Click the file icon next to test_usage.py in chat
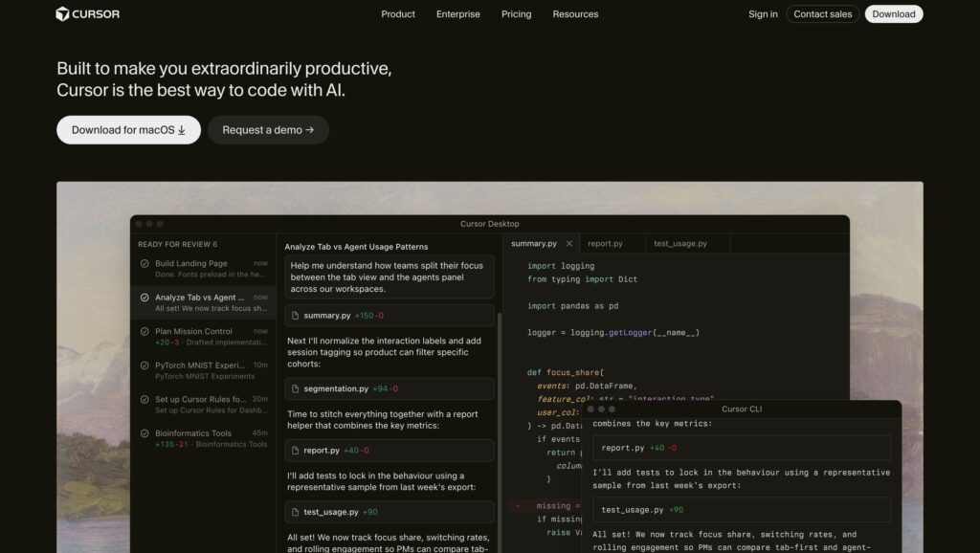This screenshot has height=553, width=980. tap(295, 512)
